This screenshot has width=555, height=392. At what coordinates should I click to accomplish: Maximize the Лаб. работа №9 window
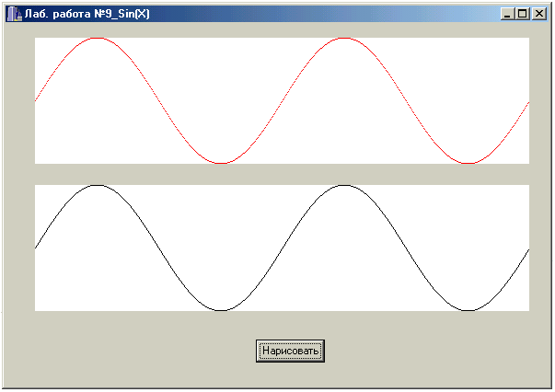[x=523, y=14]
